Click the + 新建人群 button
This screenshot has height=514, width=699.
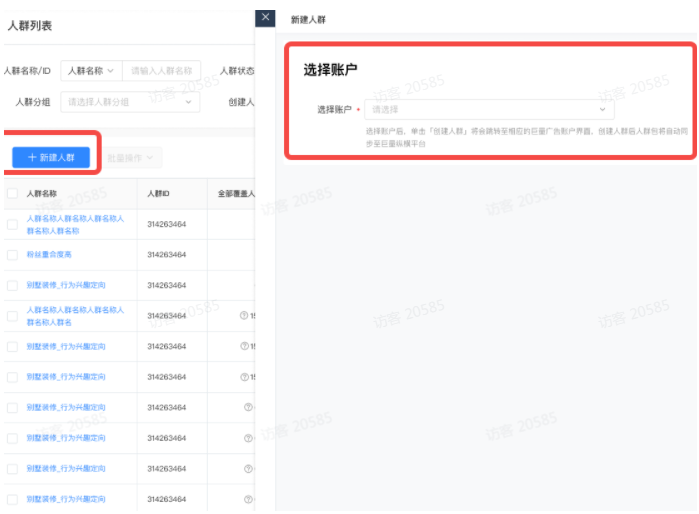tap(51, 157)
